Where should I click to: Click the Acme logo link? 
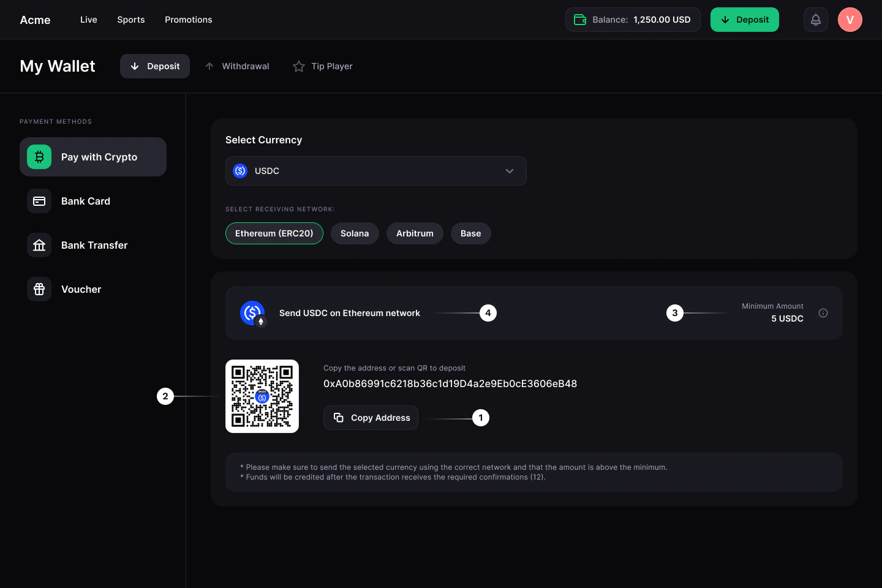pos(36,20)
